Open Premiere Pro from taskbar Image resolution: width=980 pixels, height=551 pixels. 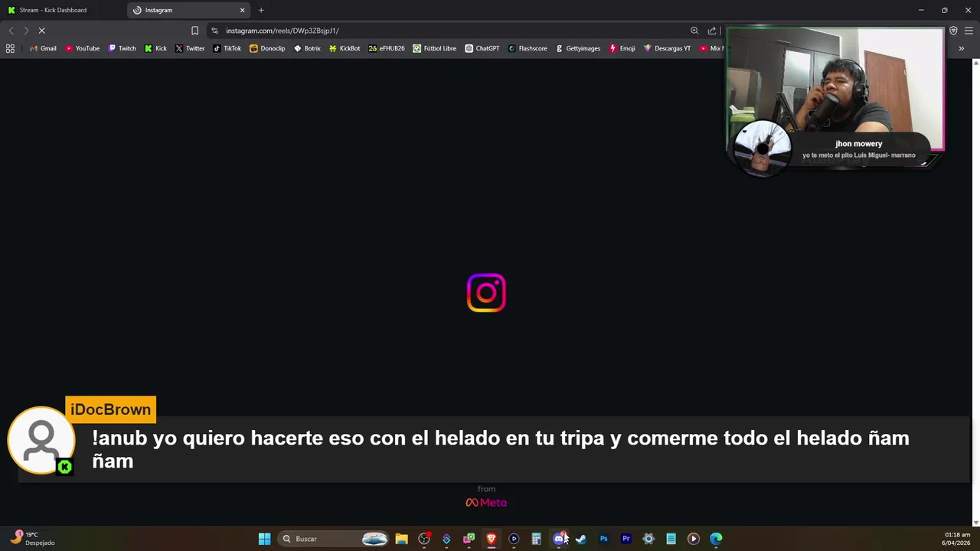click(x=626, y=539)
